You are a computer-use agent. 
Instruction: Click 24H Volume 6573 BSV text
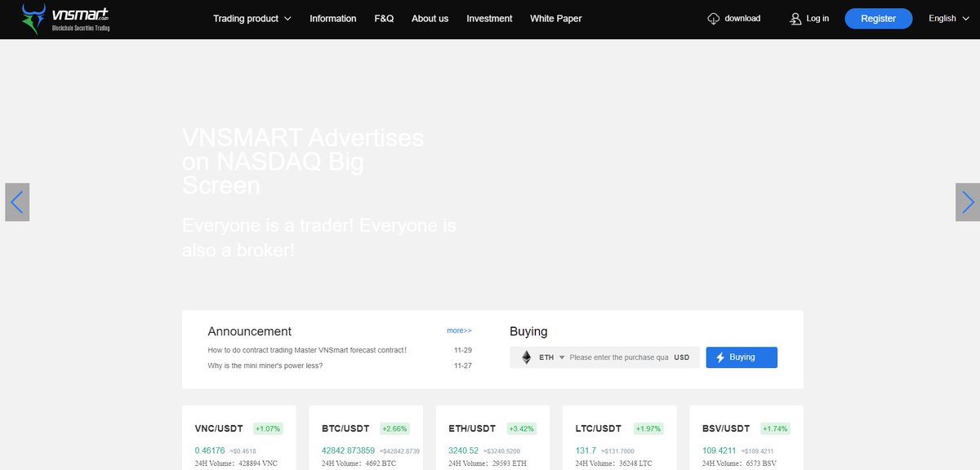(738, 463)
